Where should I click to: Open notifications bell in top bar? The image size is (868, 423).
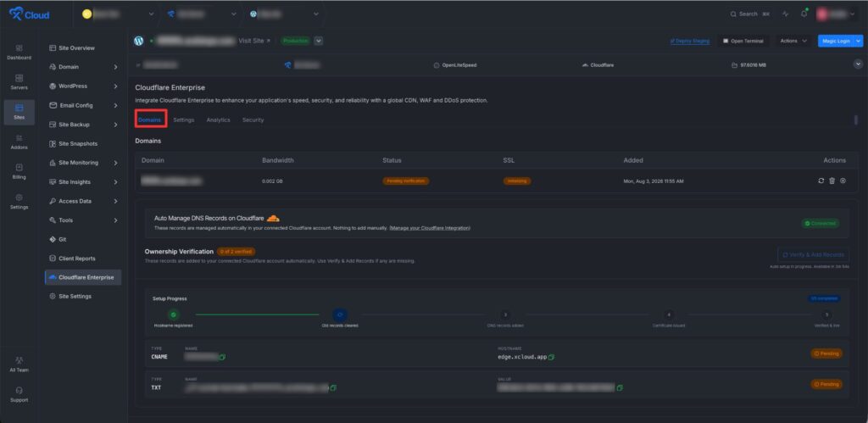pos(804,14)
